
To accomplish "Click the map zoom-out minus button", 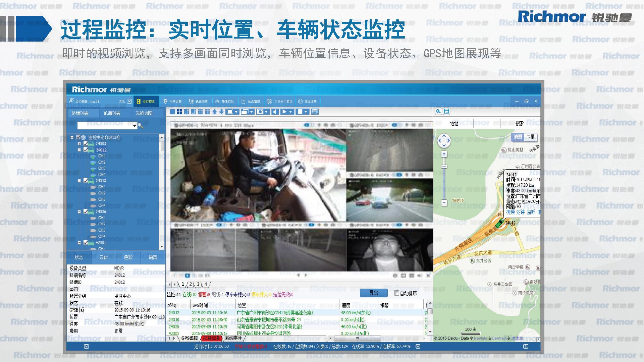I will [x=444, y=202].
